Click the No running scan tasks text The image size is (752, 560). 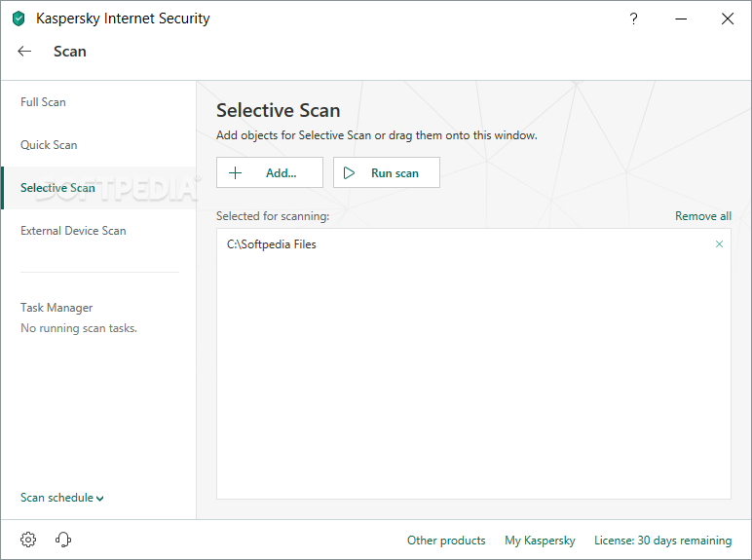coord(79,328)
